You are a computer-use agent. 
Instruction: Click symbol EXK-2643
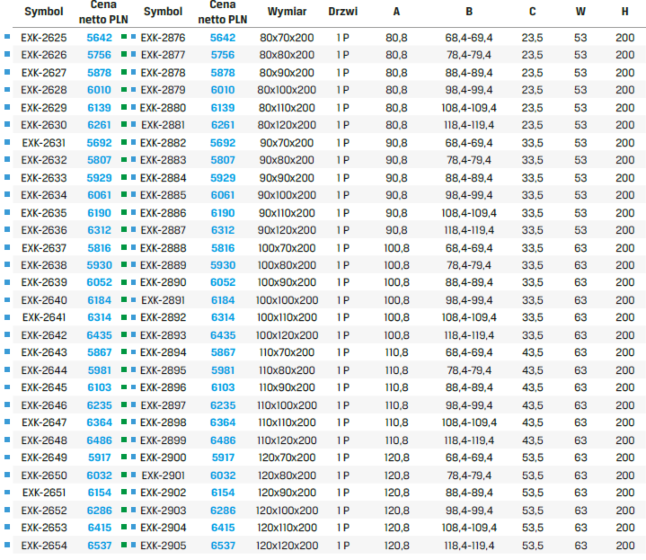(44, 352)
